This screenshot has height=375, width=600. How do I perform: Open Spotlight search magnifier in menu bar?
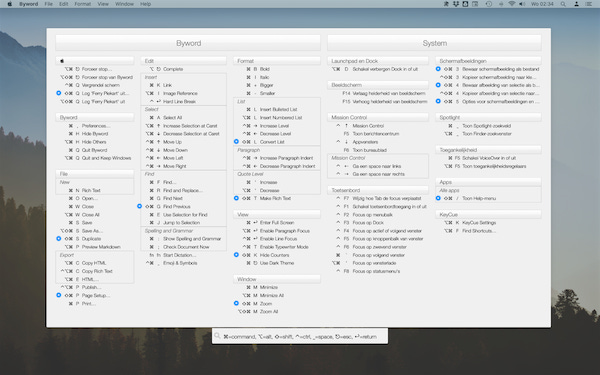(x=563, y=4)
